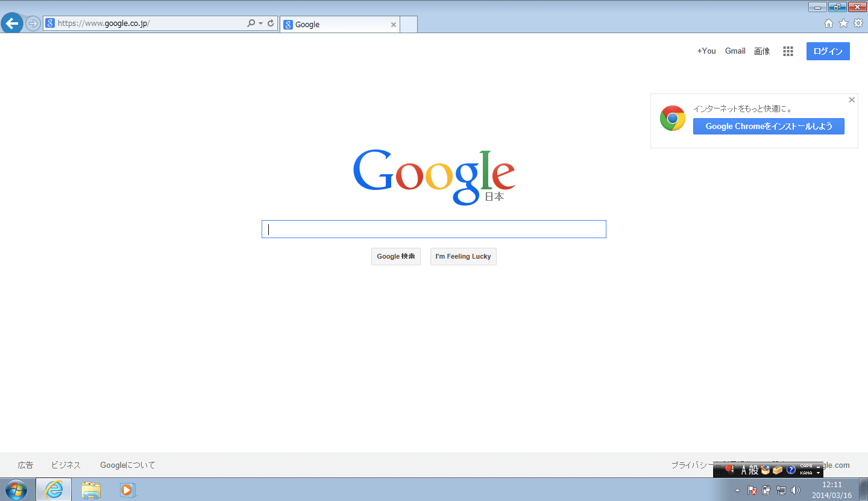Click the Chrome logo in promo box
868x501 pixels.
coord(673,118)
